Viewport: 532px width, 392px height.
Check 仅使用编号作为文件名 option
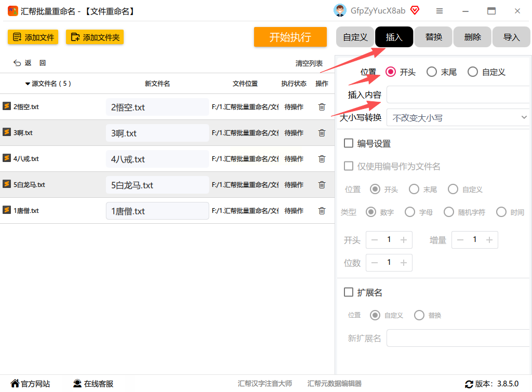(349, 166)
